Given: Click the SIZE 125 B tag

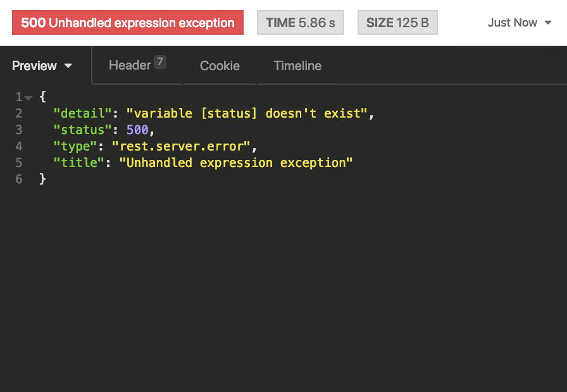Looking at the screenshot, I should coord(397,23).
